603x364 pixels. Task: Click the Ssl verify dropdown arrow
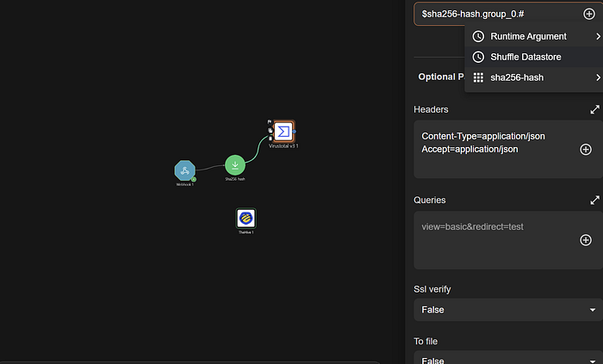pos(593,310)
